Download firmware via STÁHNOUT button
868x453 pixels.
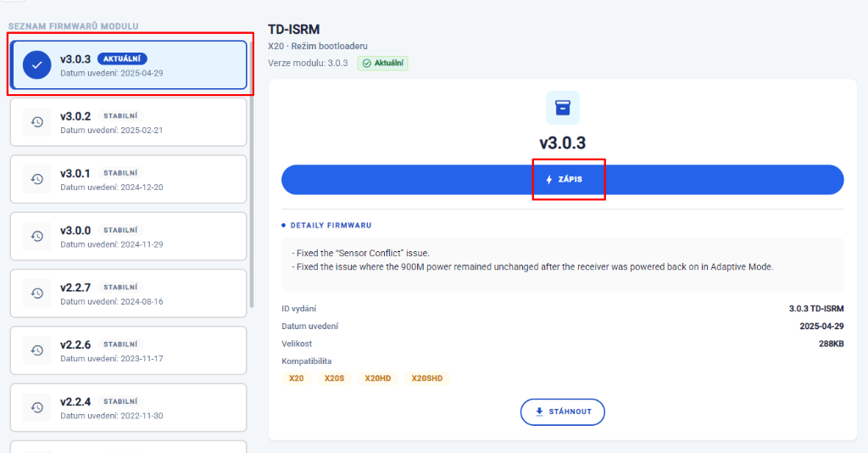(563, 412)
